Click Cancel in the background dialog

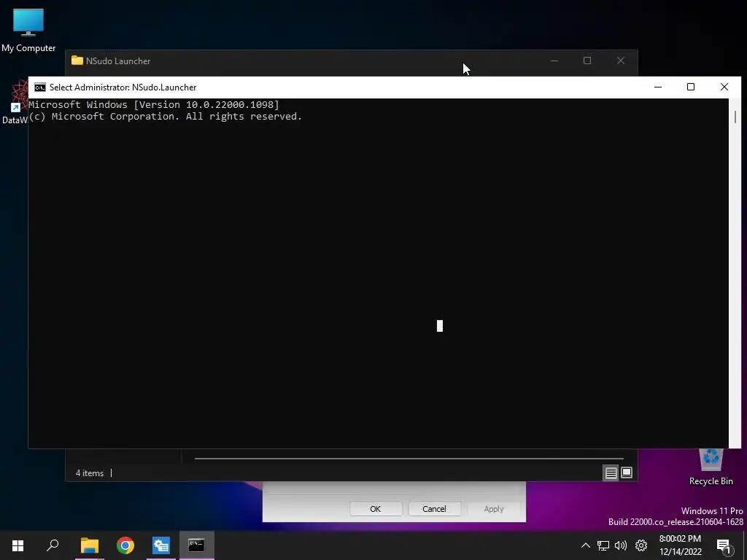click(434, 508)
